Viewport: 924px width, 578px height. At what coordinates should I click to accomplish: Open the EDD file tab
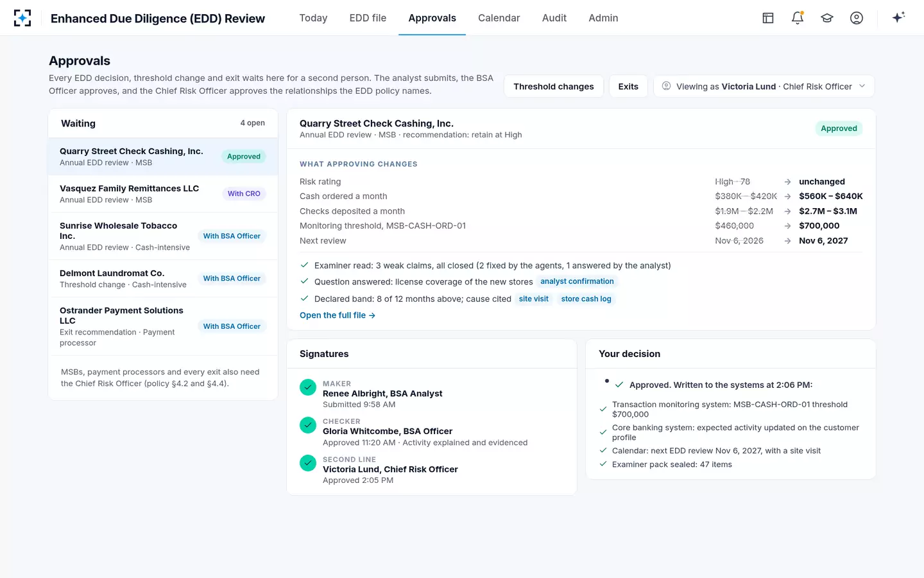(368, 18)
